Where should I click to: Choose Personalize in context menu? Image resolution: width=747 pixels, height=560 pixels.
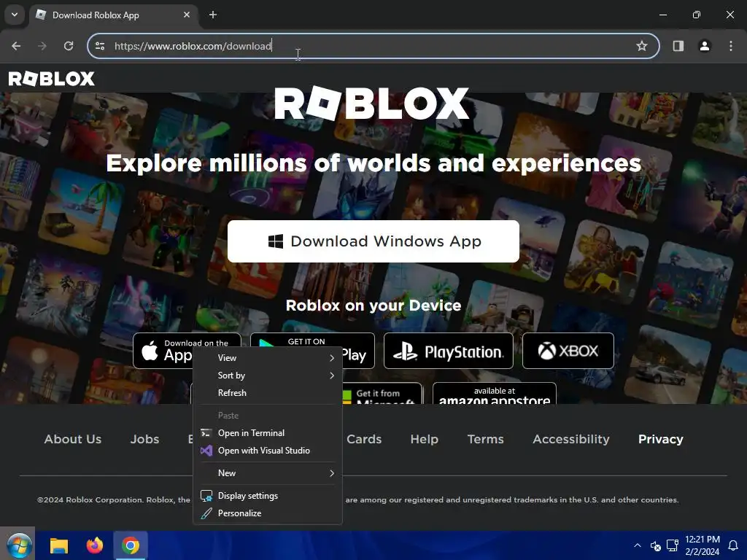(267, 513)
